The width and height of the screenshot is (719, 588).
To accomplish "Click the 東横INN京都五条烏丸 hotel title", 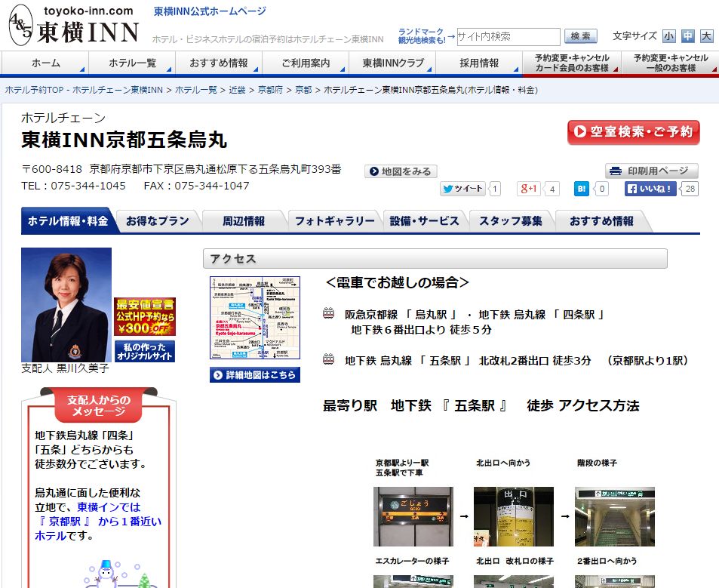I will pyautogui.click(x=124, y=140).
